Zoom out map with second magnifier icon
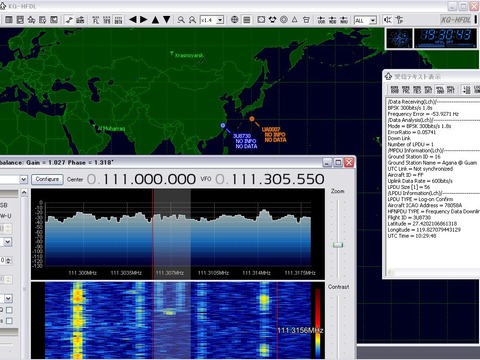The image size is (480, 360). (x=192, y=20)
